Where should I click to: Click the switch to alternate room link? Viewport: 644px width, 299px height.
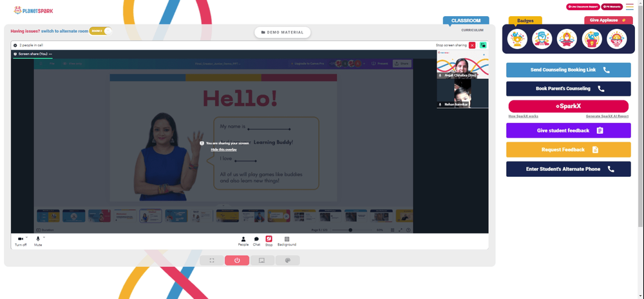pyautogui.click(x=64, y=31)
